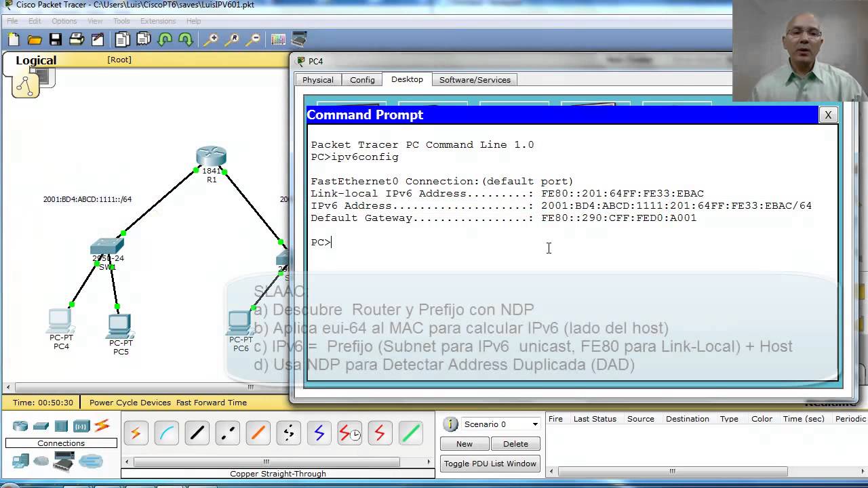Select the Hubs device category icon
The width and height of the screenshot is (868, 488).
[62, 426]
